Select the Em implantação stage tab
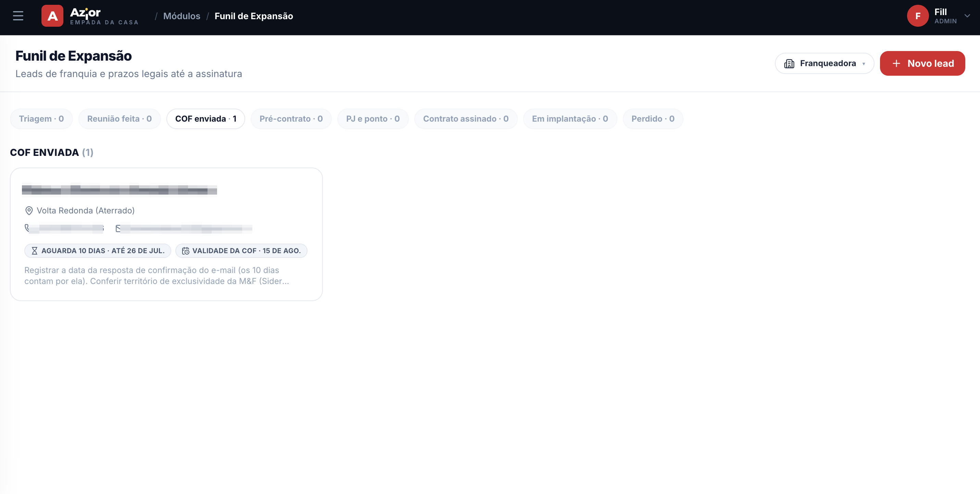 (570, 119)
